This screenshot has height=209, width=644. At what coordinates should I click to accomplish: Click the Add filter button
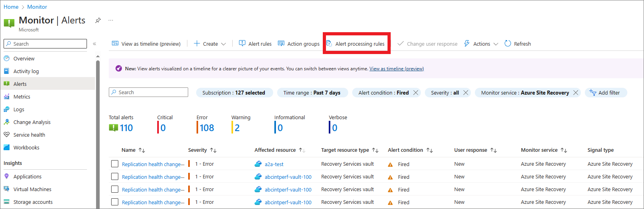(605, 93)
